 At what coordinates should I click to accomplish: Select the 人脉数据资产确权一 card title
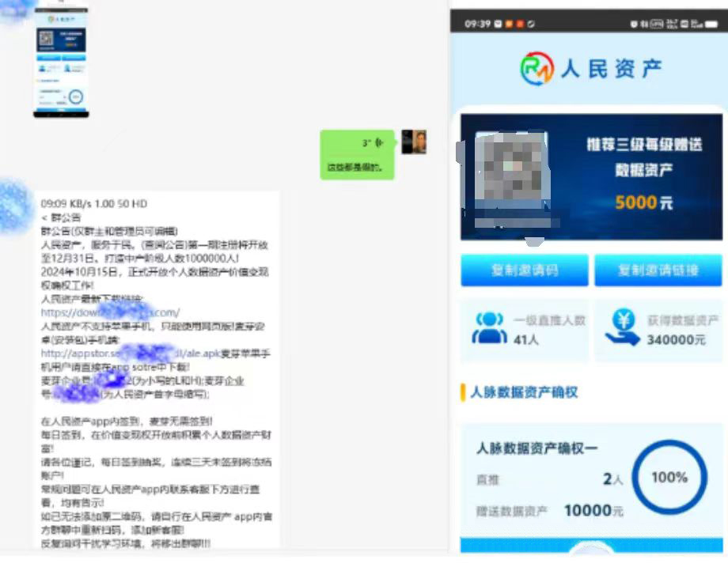(537, 448)
